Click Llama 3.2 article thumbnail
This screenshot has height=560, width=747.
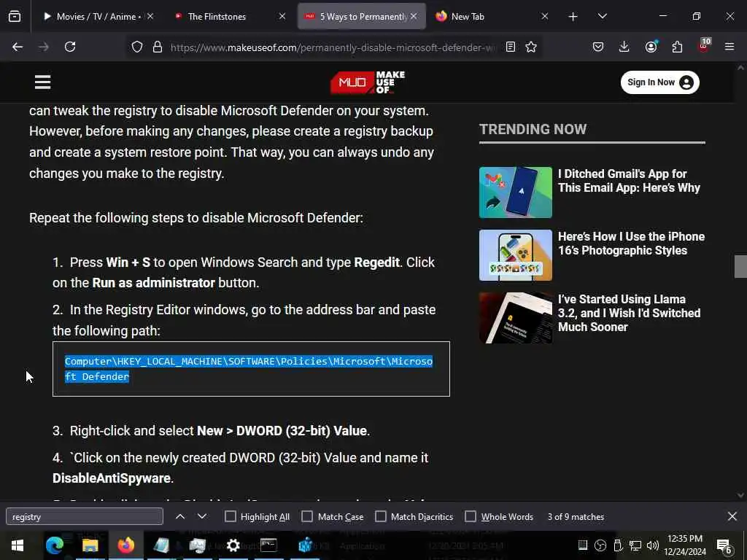(x=516, y=318)
